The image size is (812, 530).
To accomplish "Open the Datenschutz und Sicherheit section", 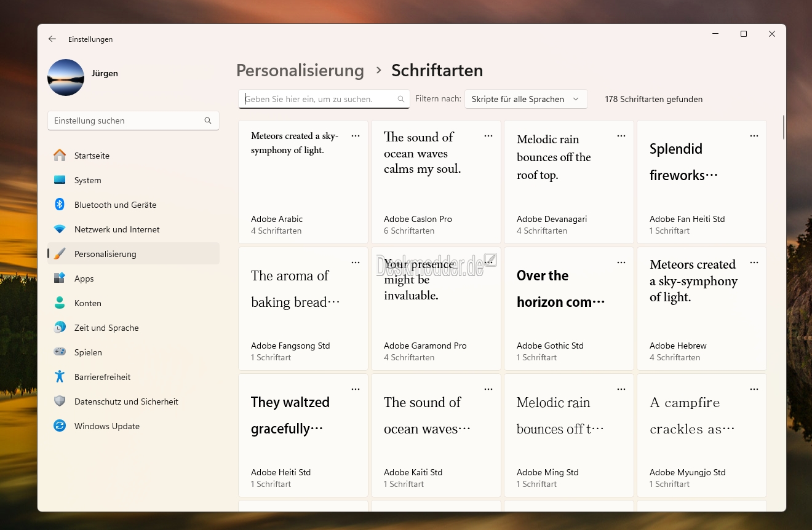I will coord(133,401).
